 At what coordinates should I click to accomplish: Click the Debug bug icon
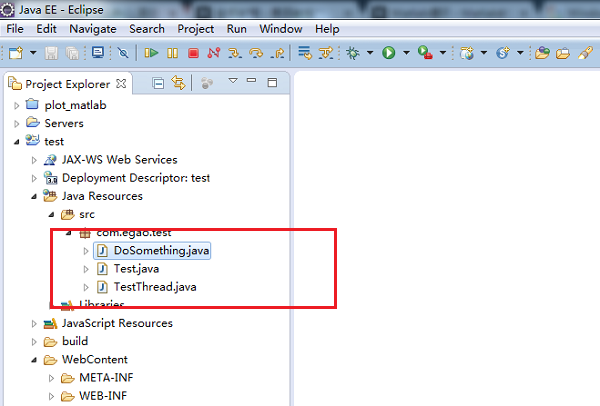coord(353,53)
